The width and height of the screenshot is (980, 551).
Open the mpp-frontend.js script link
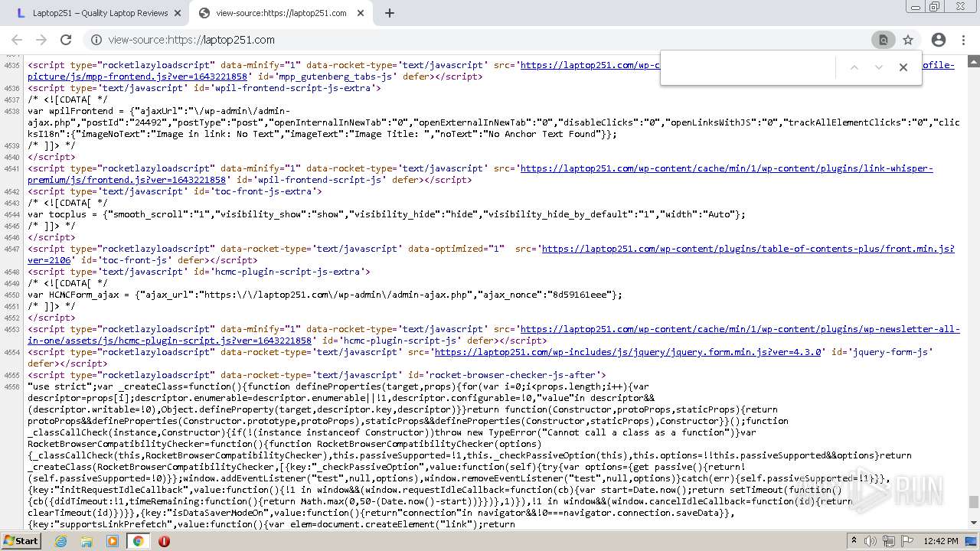pos(138,77)
